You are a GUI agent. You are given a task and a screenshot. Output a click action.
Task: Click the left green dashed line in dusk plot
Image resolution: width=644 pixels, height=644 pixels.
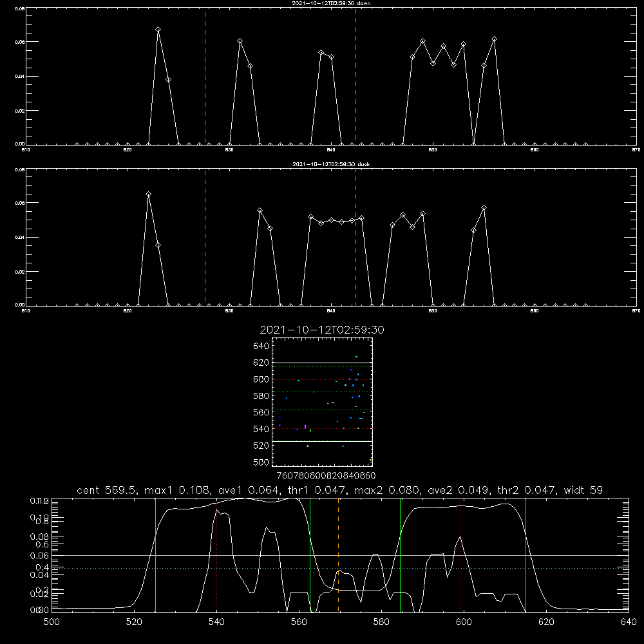(x=205, y=238)
